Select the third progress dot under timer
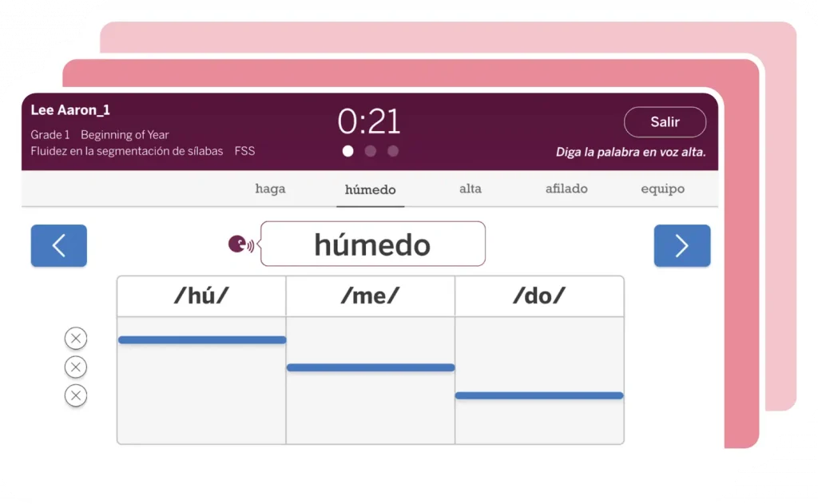818x504 pixels. pos(392,151)
